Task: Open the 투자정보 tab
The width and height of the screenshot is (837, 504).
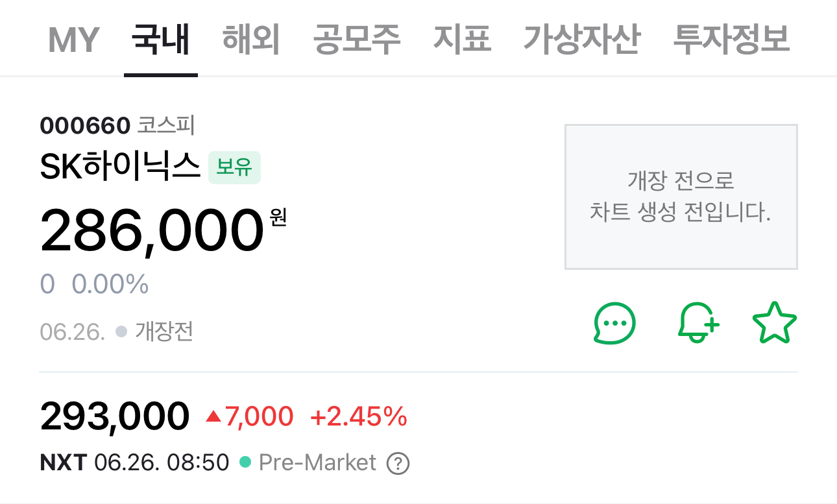Action: pyautogui.click(x=731, y=40)
